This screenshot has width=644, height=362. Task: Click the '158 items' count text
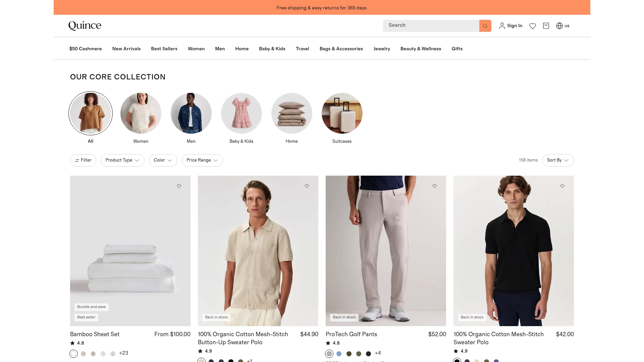pos(528,160)
